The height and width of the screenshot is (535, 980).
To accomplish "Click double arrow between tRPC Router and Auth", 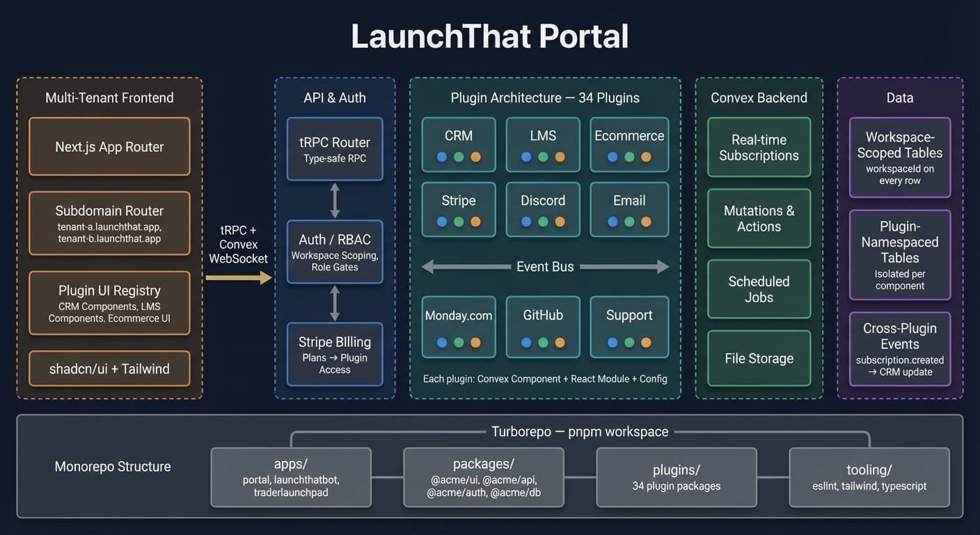I will click(335, 201).
